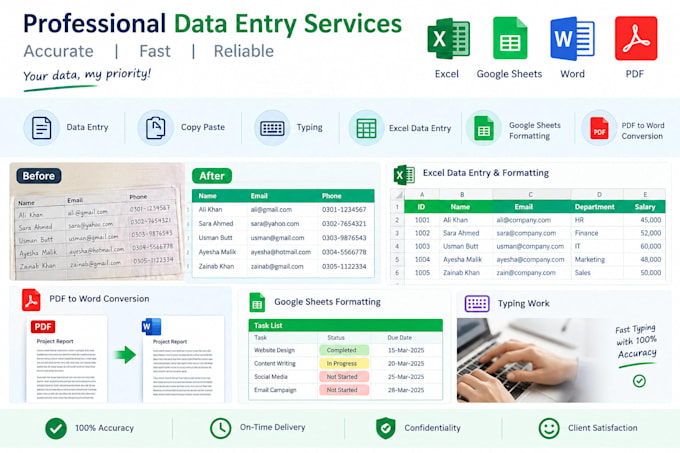Select column header A in Excel sheet
Image resolution: width=680 pixels, height=453 pixels.
422,195
